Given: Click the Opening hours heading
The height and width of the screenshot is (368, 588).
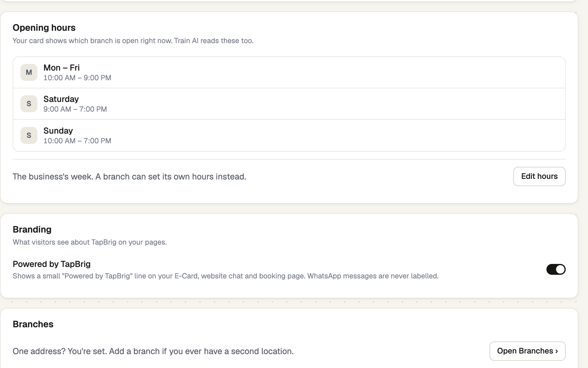Looking at the screenshot, I should pos(44,28).
